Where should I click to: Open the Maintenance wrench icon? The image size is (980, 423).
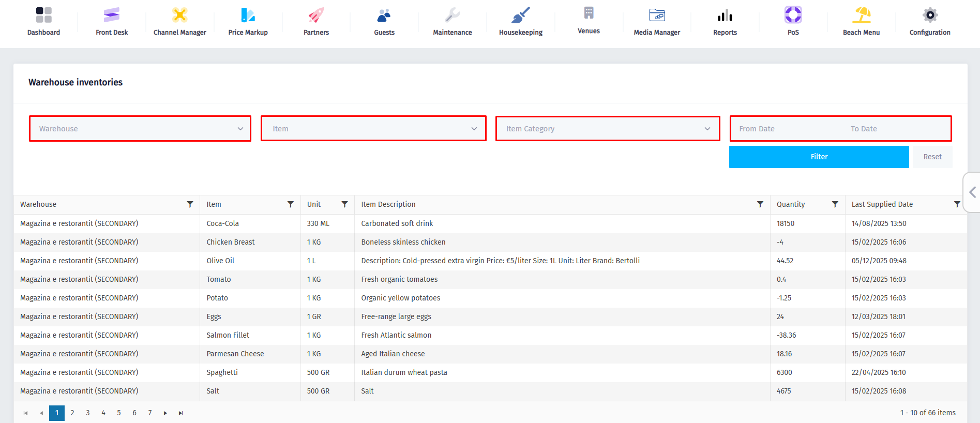[x=452, y=16]
